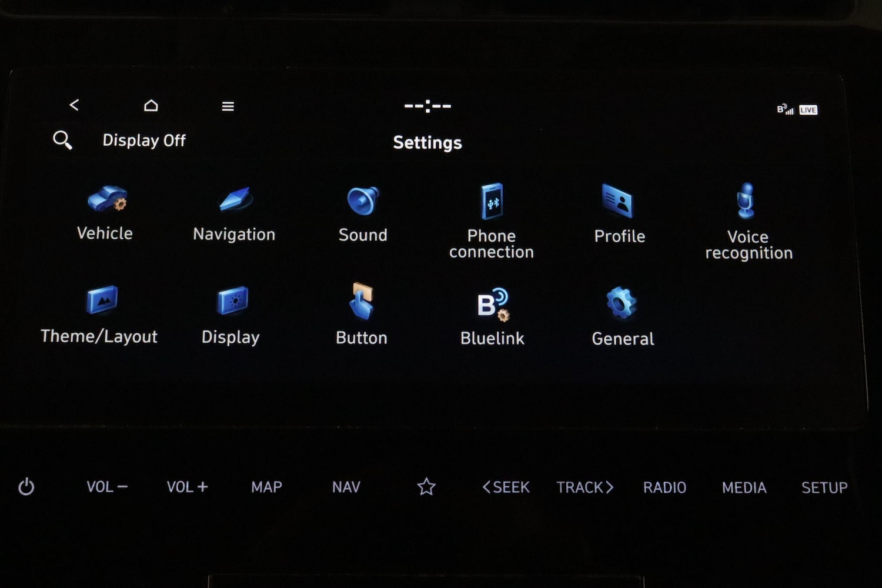Click the search magnifier icon
Image resolution: width=882 pixels, height=588 pixels.
click(62, 140)
